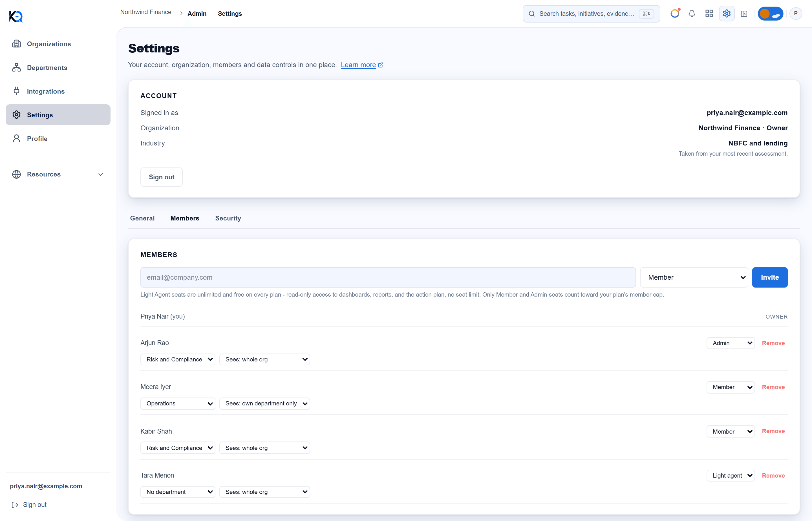The image size is (812, 521).
Task: Click the NBFC and lending value
Action: click(758, 143)
